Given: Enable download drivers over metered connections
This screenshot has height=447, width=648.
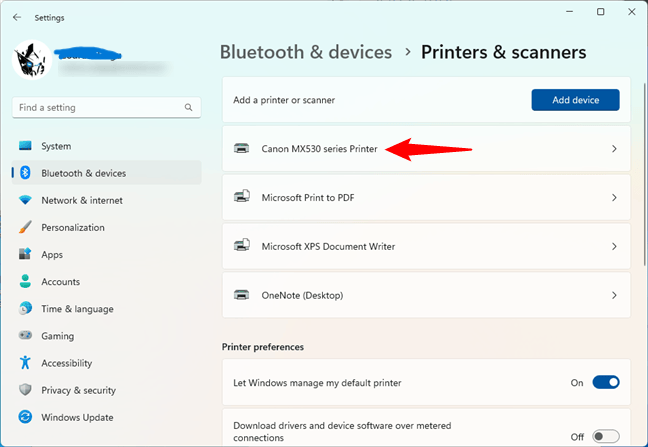Looking at the screenshot, I should click(x=606, y=436).
